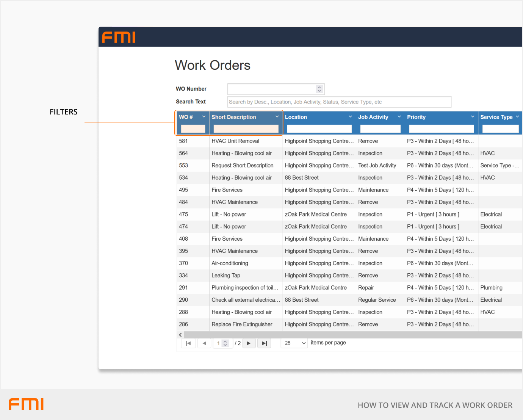Go to the first page of results
The image size is (523, 420).
click(188, 343)
